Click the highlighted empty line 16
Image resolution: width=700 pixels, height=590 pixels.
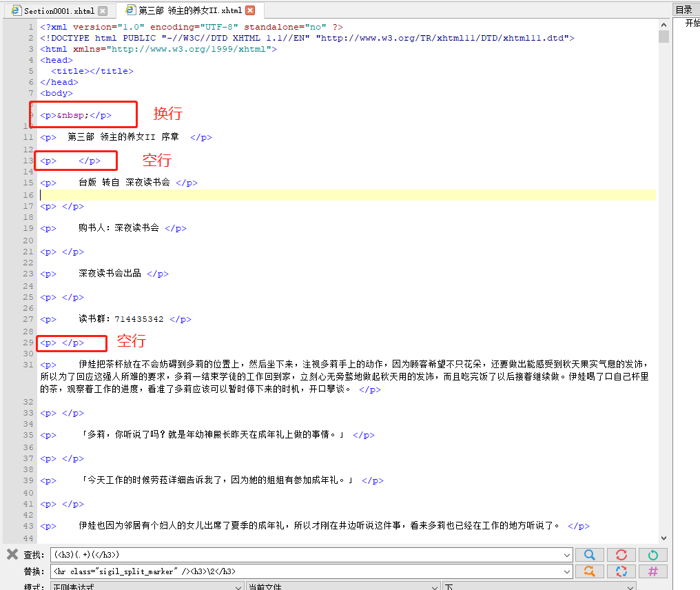[x=347, y=195]
